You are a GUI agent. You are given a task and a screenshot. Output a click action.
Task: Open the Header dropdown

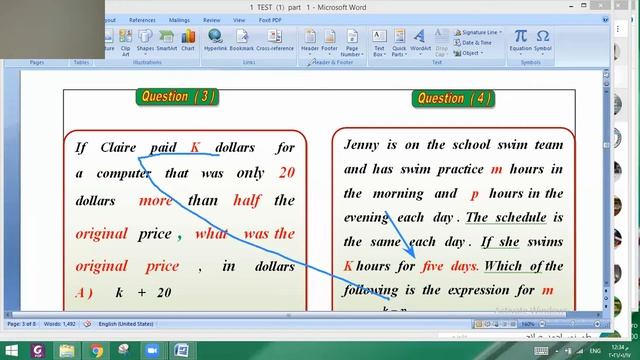(x=310, y=42)
